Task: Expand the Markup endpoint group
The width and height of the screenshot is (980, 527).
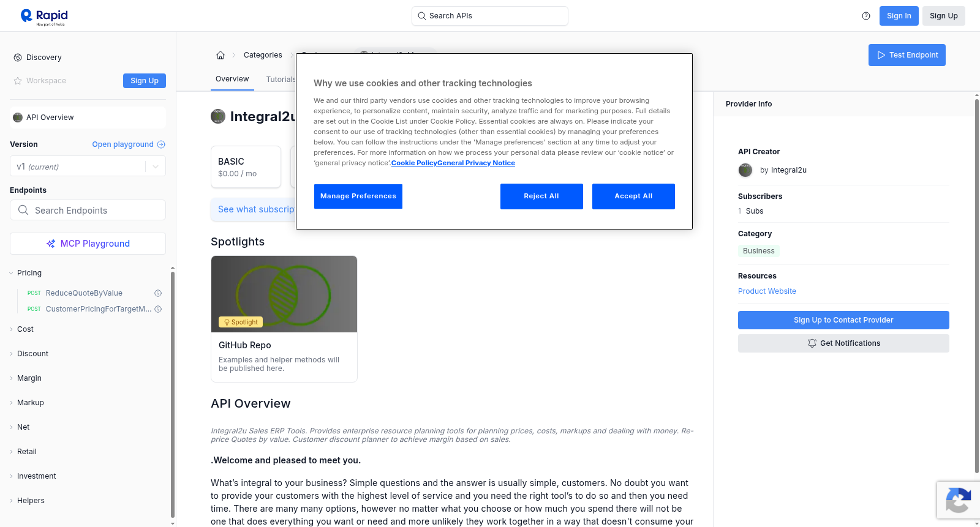Action: (11, 403)
